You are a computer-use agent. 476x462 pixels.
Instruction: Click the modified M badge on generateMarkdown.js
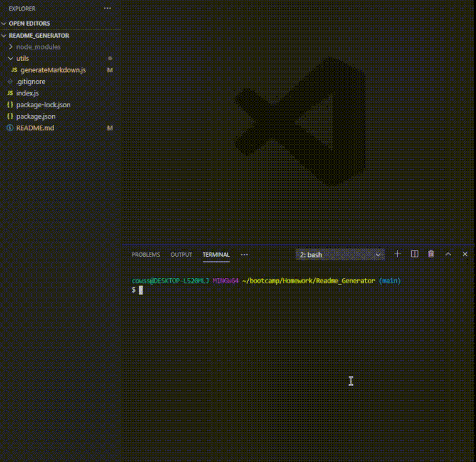[110, 70]
